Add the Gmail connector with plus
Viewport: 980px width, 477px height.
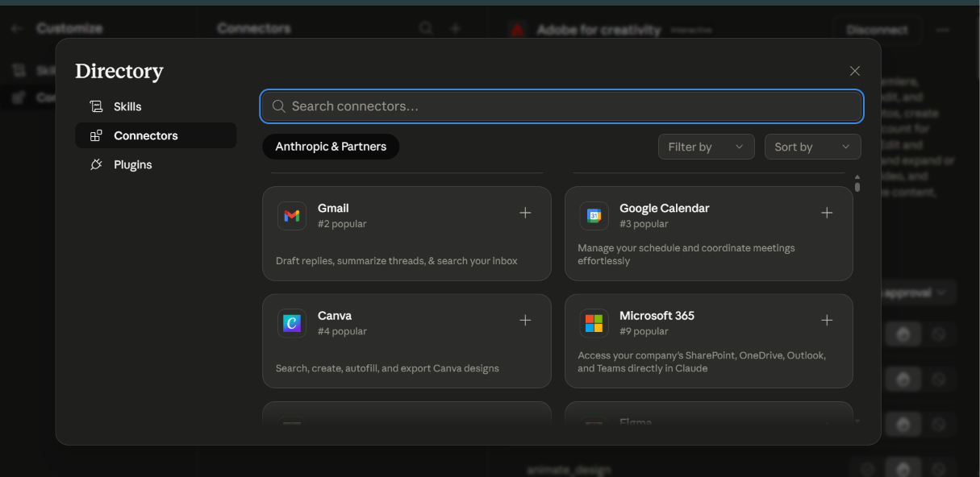coord(525,213)
